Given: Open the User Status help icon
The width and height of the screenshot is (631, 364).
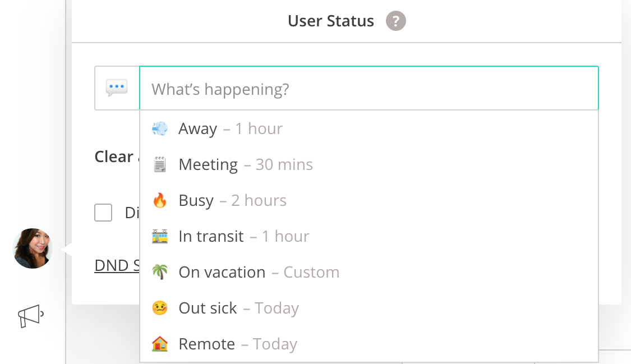Looking at the screenshot, I should pyautogui.click(x=395, y=21).
